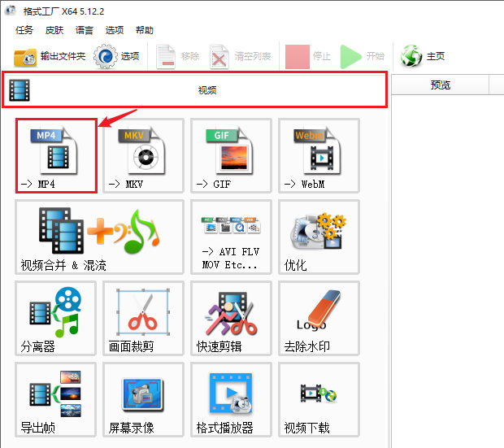Open the WebM conversion tool
The width and height of the screenshot is (504, 448).
click(x=319, y=155)
